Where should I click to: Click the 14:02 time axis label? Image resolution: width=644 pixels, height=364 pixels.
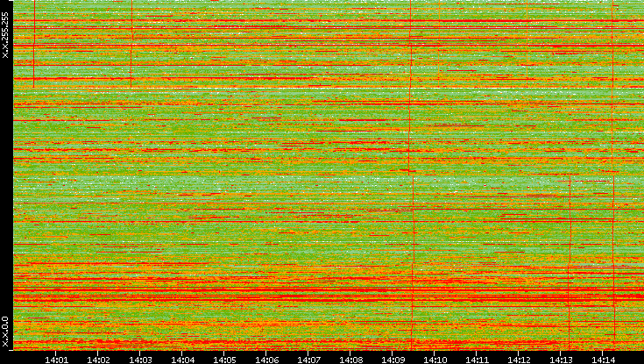pyautogui.click(x=98, y=360)
